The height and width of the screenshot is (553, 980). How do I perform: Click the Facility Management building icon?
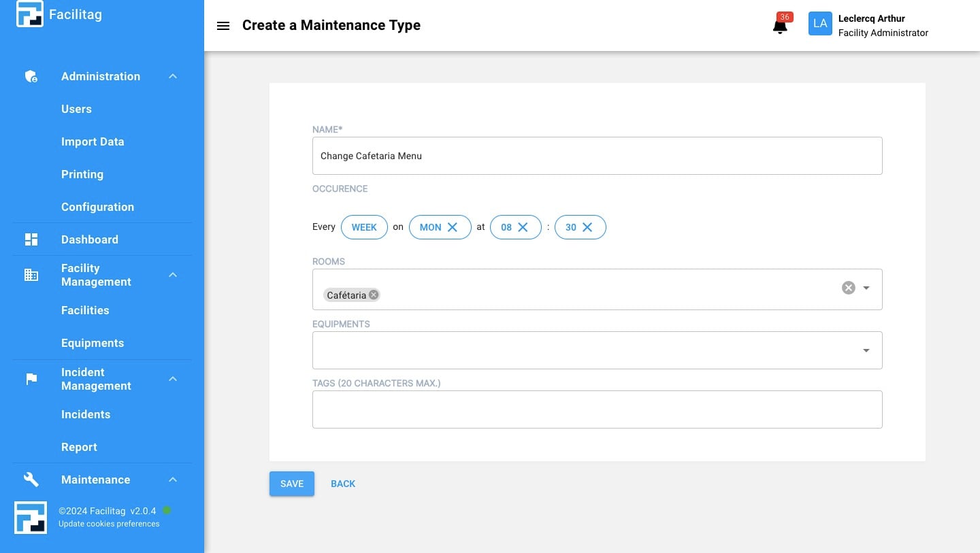[x=31, y=275]
